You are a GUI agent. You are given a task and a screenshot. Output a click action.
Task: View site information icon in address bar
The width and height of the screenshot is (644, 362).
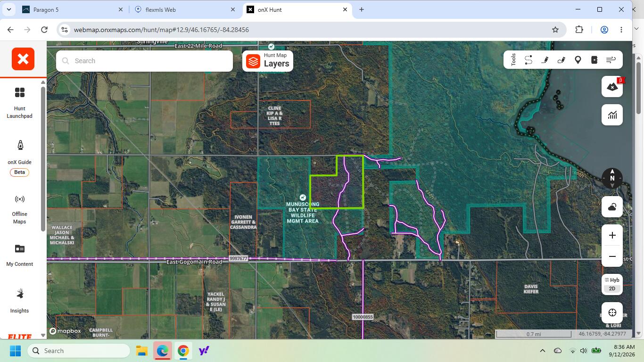coord(65,30)
